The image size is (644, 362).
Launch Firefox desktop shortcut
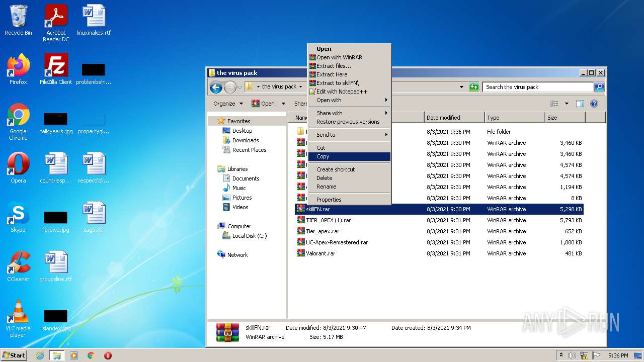18,69
